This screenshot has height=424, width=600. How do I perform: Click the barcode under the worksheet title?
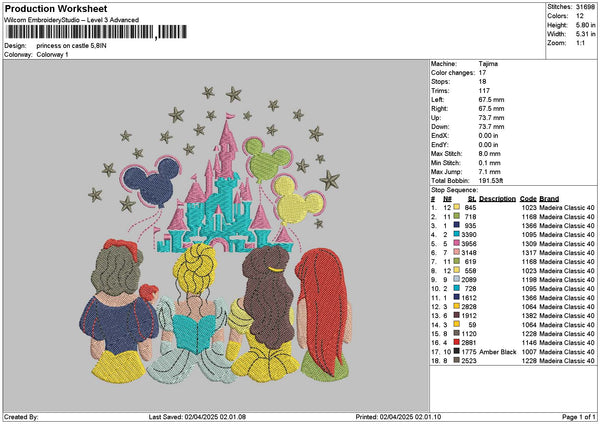(x=97, y=32)
